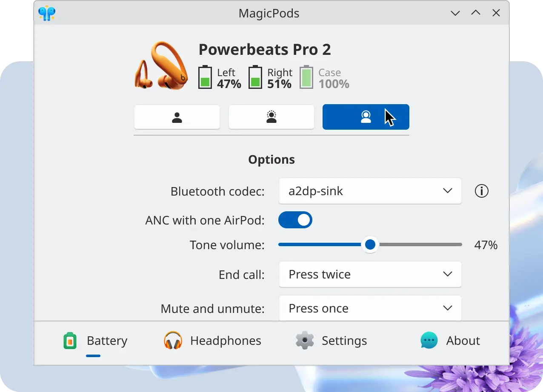Screen dimensions: 543x392
Task: Click the Case battery icon
Action: [x=306, y=77]
